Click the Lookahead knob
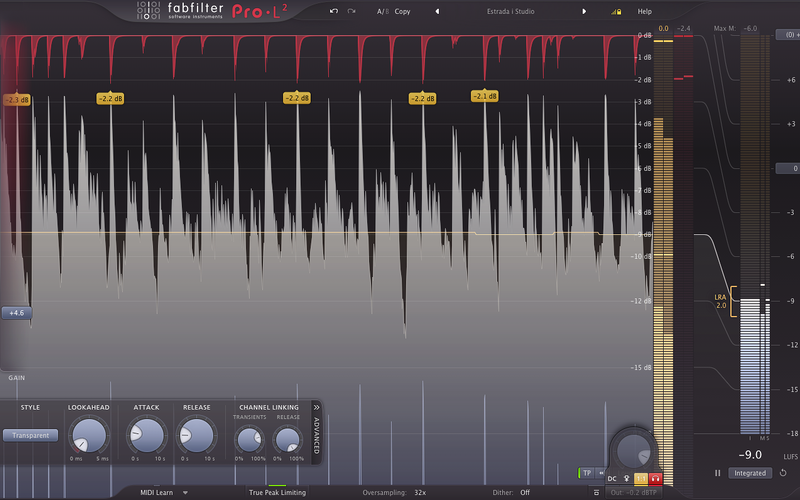 (x=89, y=435)
